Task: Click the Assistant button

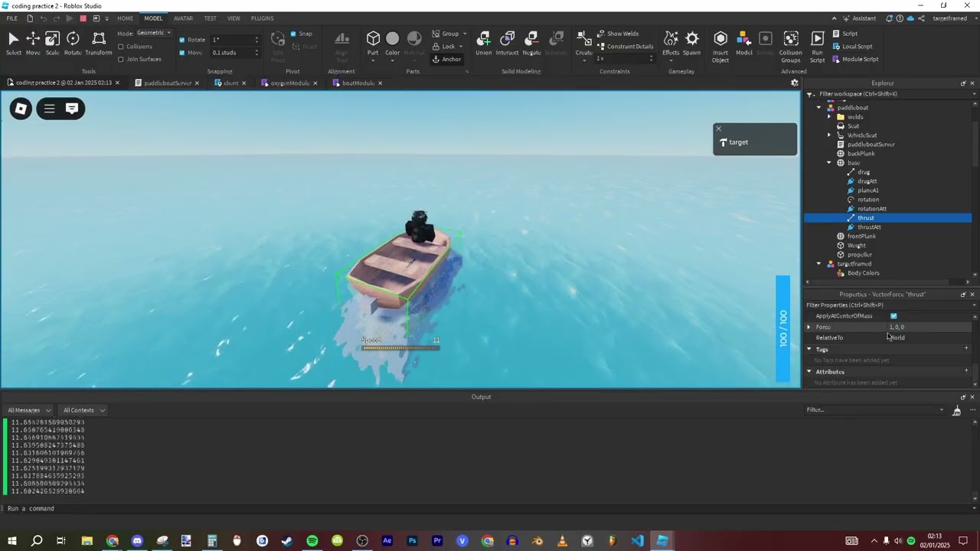Action: 859,18
